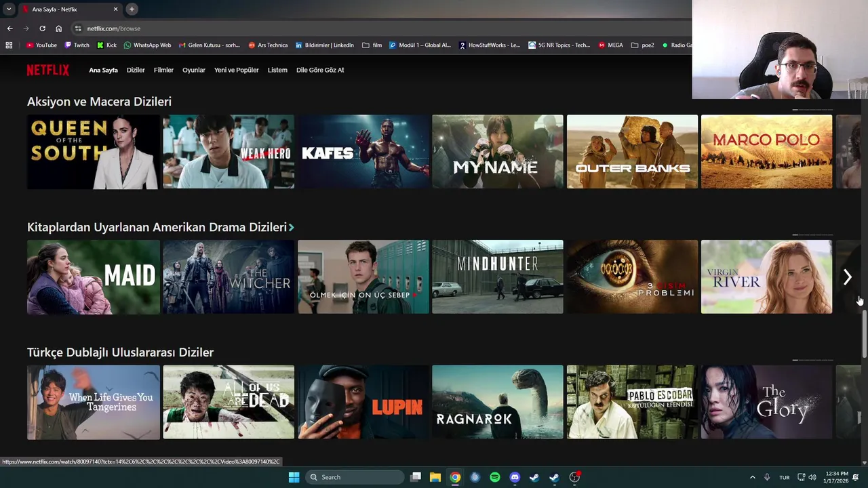Go back with browser back arrow
868x488 pixels.
(9, 28)
